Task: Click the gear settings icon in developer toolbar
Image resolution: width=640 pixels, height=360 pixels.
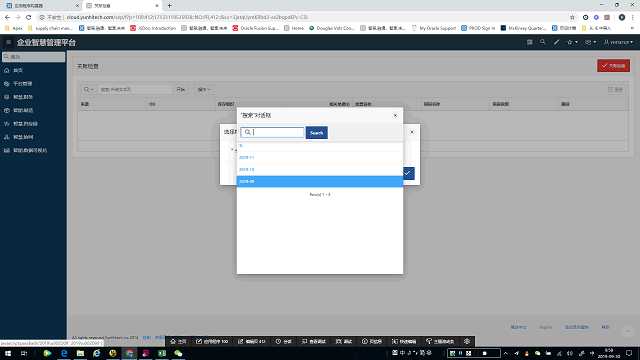Action: (x=467, y=341)
